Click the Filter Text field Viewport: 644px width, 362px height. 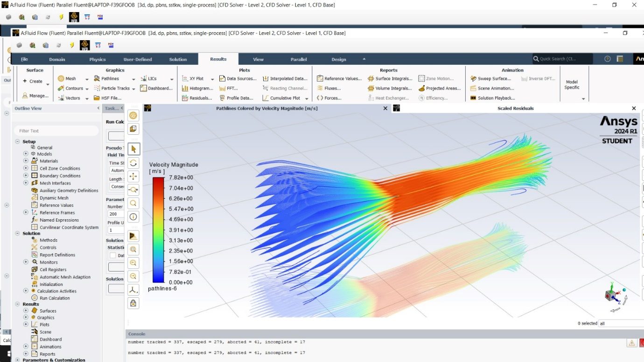56,131
